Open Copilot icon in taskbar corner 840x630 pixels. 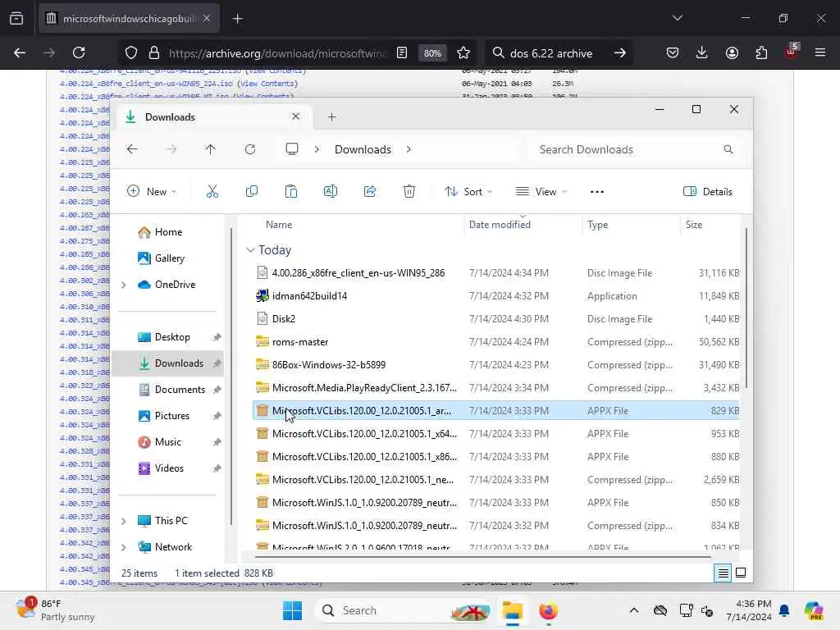814,610
